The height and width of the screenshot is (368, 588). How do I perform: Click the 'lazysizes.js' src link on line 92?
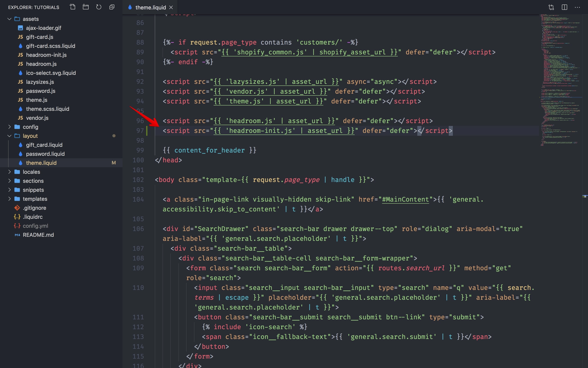point(276,82)
